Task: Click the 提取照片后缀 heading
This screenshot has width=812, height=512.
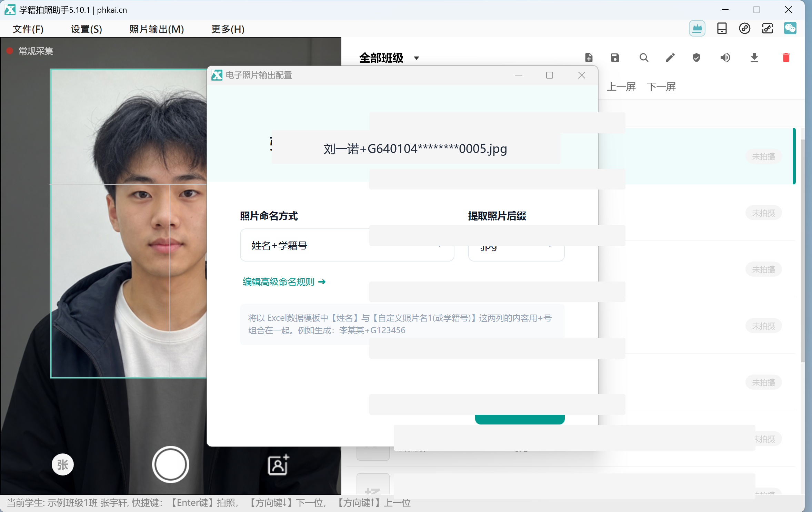Action: point(497,216)
